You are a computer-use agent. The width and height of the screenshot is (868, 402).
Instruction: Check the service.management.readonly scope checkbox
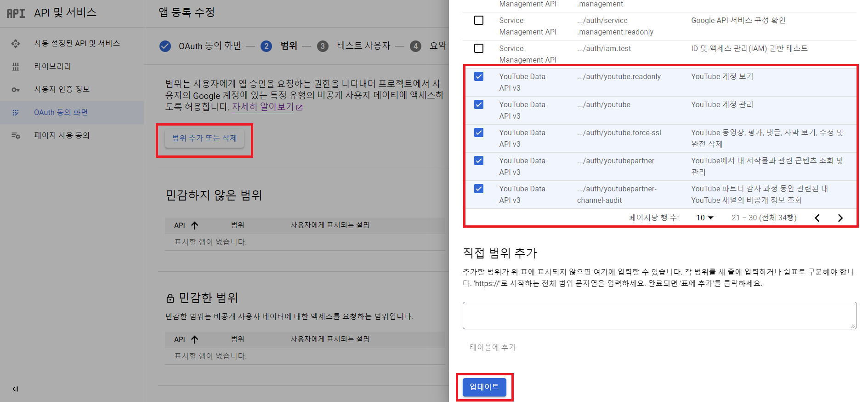click(x=479, y=20)
